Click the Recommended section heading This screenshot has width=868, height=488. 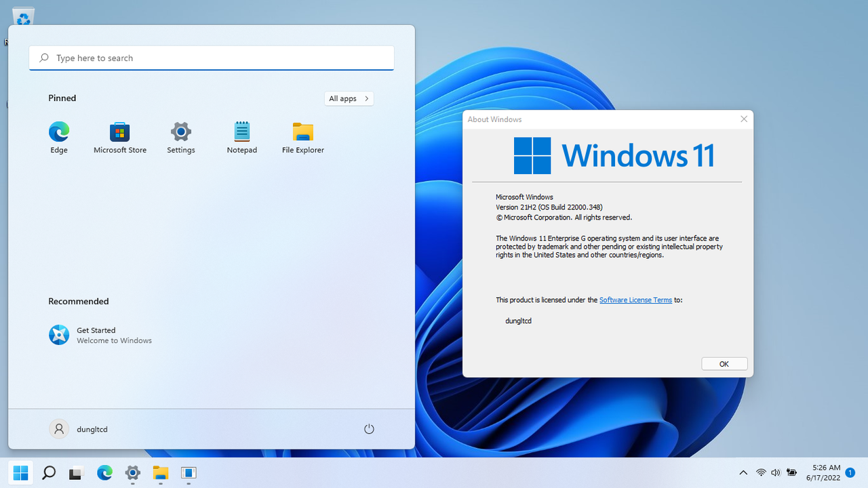pos(79,302)
